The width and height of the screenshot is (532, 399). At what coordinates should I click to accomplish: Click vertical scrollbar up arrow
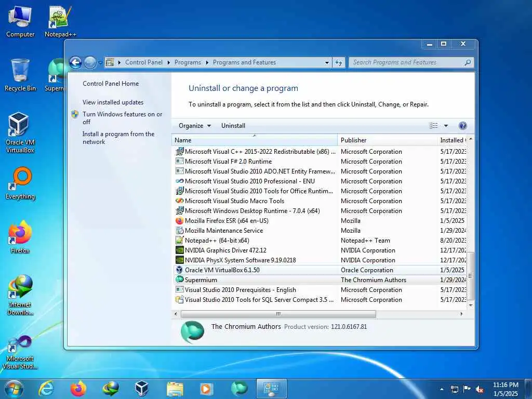(x=471, y=139)
